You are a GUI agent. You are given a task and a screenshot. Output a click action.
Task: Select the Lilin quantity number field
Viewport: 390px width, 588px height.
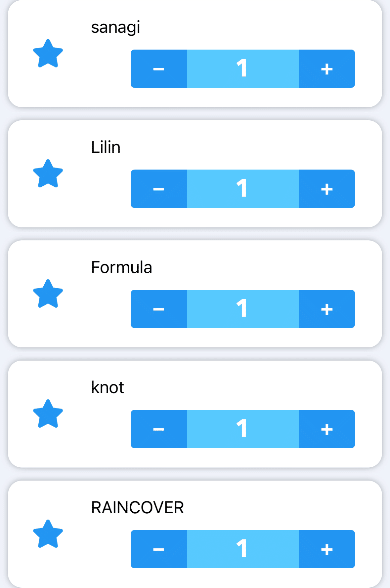242,189
